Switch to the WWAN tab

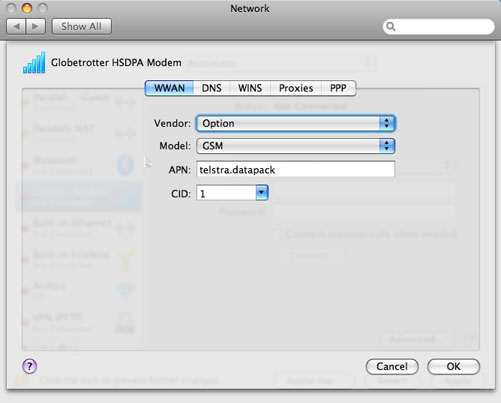(x=169, y=88)
